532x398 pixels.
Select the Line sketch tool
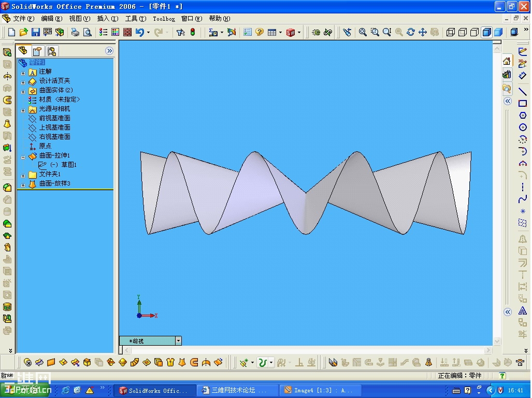(x=523, y=91)
